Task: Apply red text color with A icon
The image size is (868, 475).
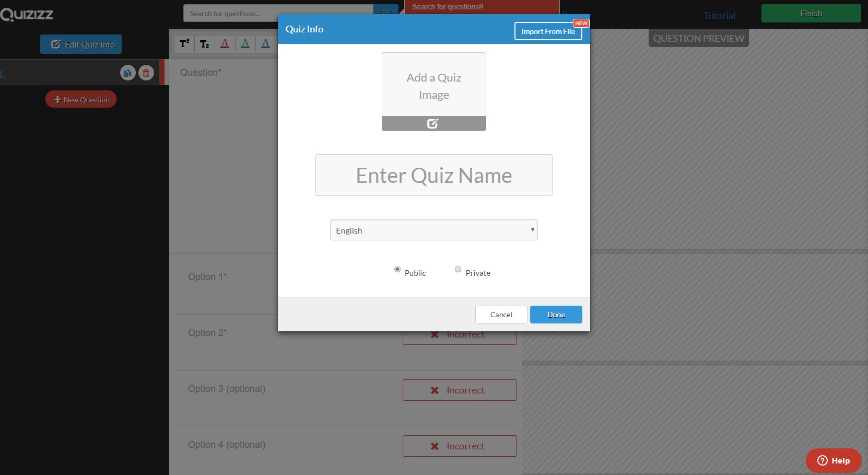Action: pos(225,44)
